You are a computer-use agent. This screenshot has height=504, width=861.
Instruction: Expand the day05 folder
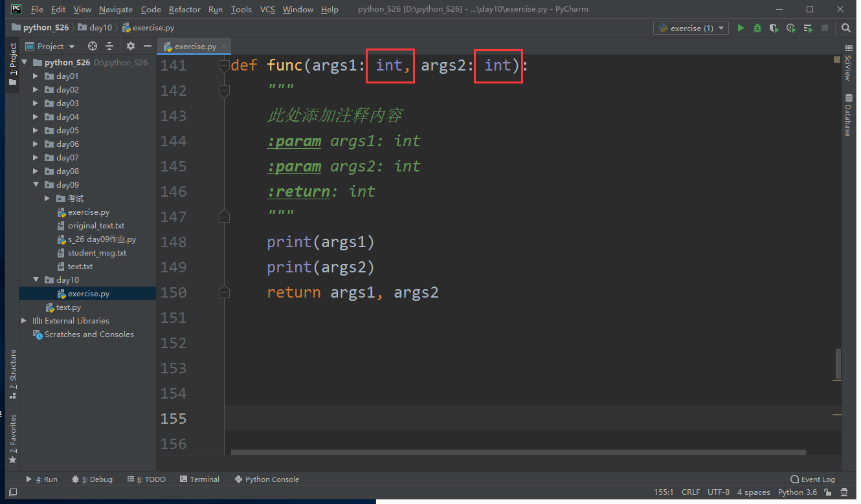tap(36, 131)
